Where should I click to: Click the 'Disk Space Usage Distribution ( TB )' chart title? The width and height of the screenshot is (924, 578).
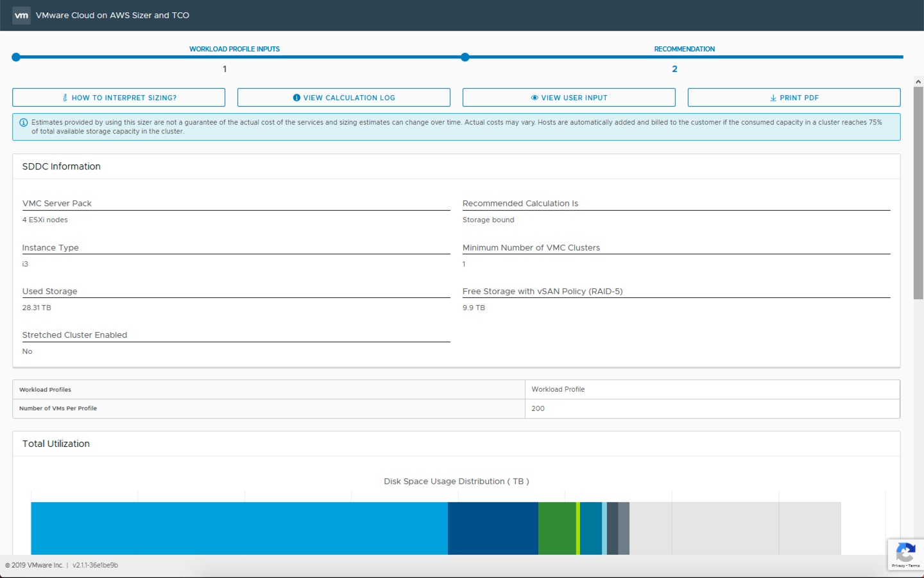tap(456, 481)
